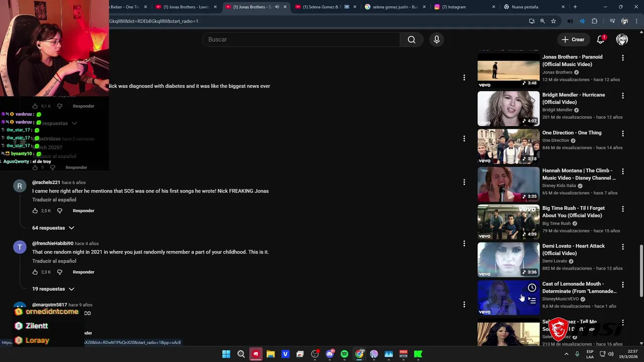Open media controls in Chrome toolbar
The height and width of the screenshot is (362, 644).
point(612,21)
